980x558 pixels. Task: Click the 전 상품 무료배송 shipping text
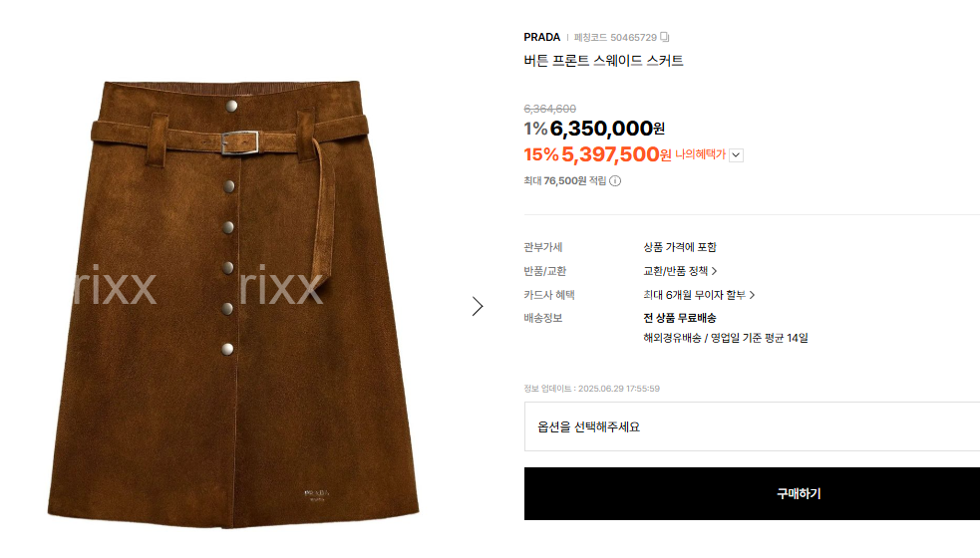[679, 318]
